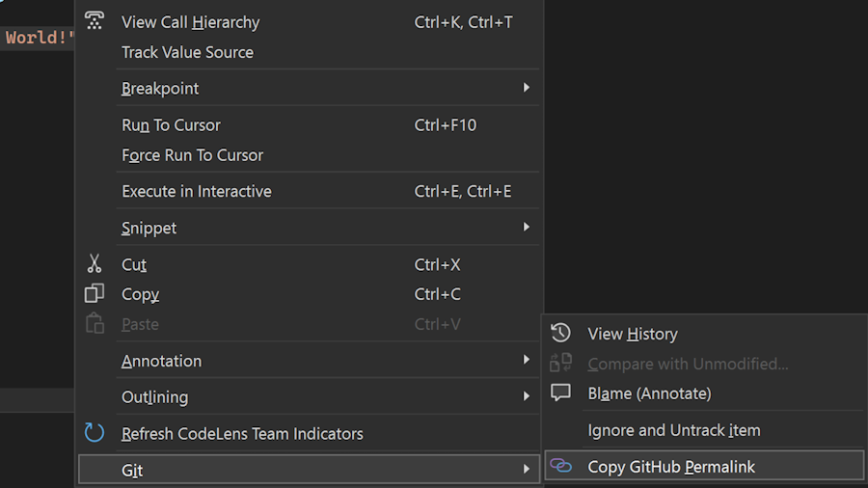
Task: Click the Refresh CodeLens circular arrow icon
Action: coord(95,433)
